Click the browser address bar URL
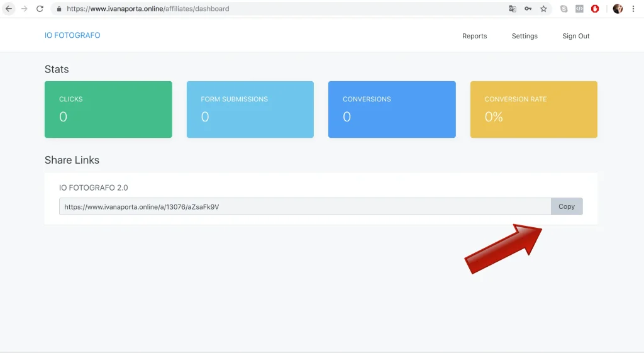 tap(148, 9)
